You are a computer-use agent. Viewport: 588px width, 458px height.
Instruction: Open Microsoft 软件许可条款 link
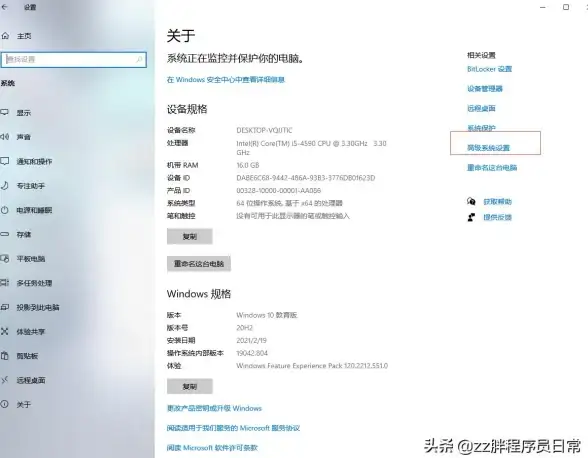click(212, 447)
